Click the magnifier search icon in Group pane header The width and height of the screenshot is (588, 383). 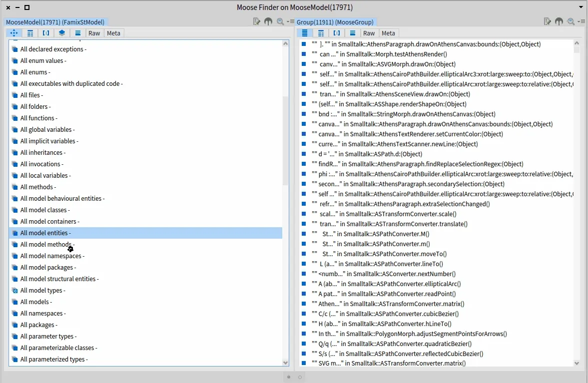(x=571, y=22)
